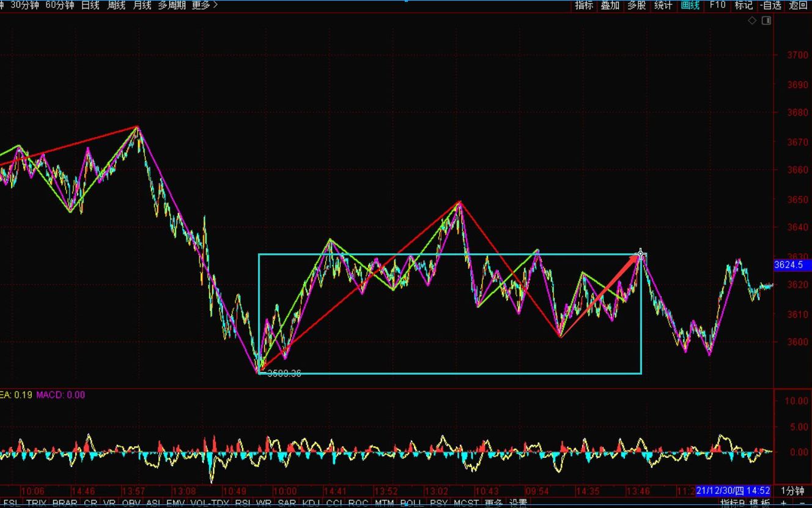The width and height of the screenshot is (812, 508).
Task: Click the 21/12/30/四 14:52 date label
Action: (733, 491)
